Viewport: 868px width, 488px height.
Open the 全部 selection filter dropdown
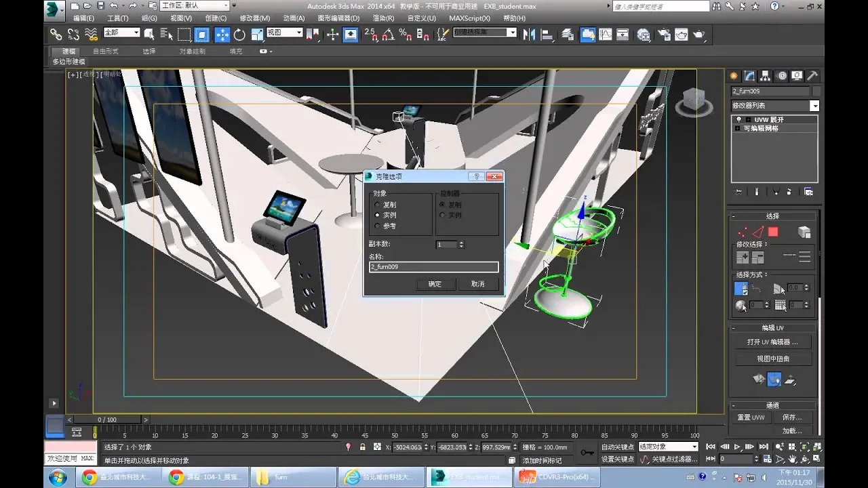tap(121, 33)
